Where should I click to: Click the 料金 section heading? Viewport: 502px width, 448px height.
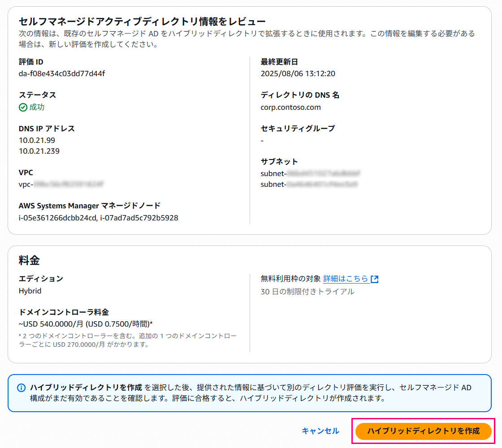[29, 260]
